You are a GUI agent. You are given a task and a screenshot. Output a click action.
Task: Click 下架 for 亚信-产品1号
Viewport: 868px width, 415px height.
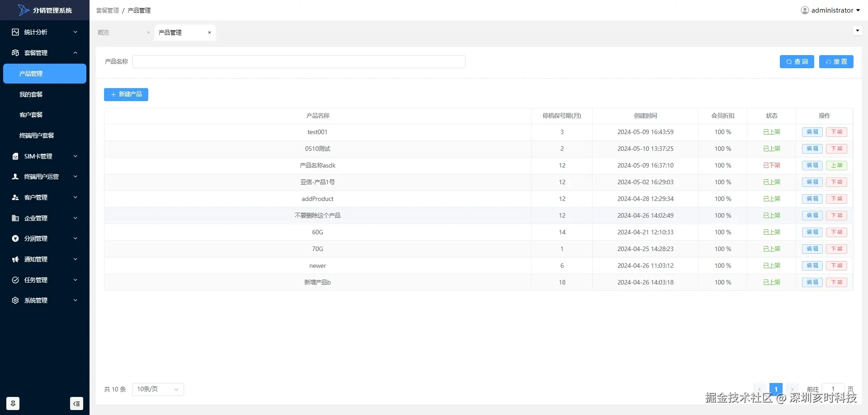pyautogui.click(x=836, y=182)
